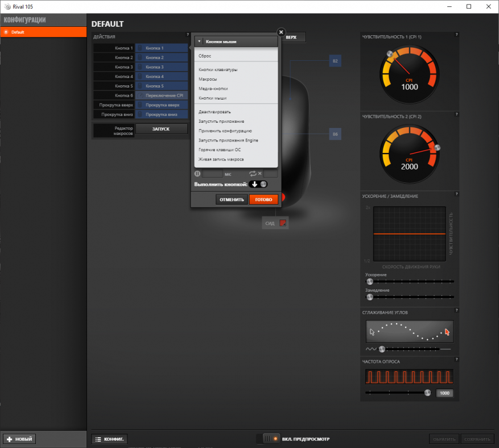Viewport: 499px width, 448px height.
Task: Click the Ускорение slider handle
Action: [x=370, y=281]
